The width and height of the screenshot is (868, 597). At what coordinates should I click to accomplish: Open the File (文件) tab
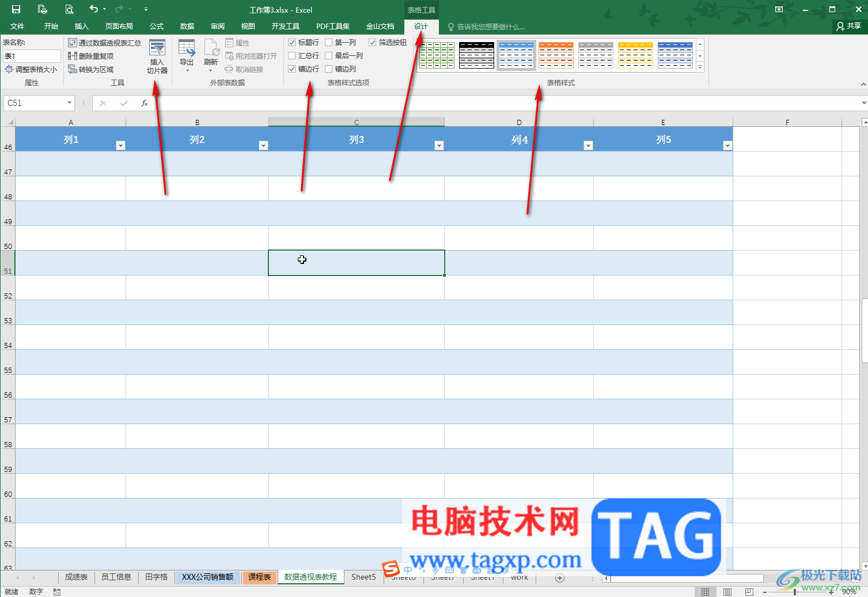(x=17, y=27)
